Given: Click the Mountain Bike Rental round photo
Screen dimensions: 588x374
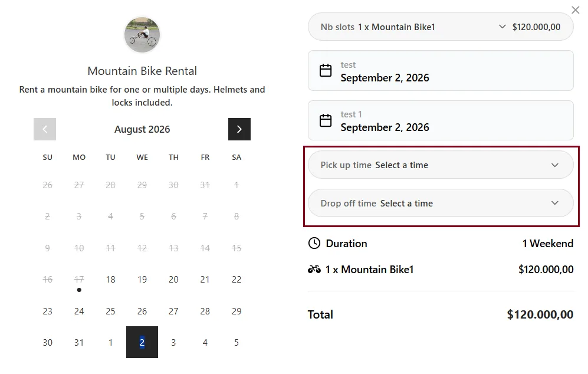Looking at the screenshot, I should 142,35.
